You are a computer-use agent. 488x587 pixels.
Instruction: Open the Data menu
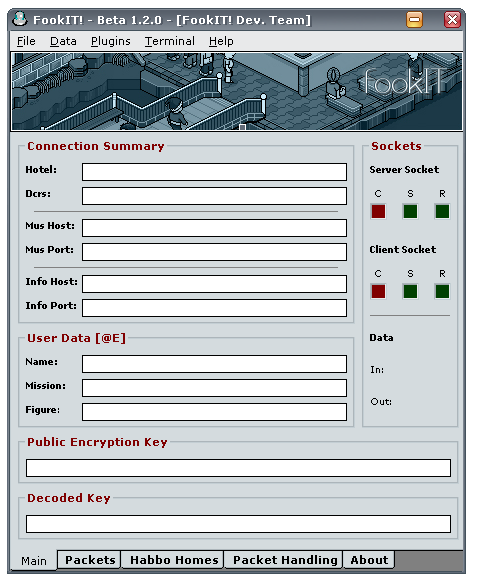(63, 41)
